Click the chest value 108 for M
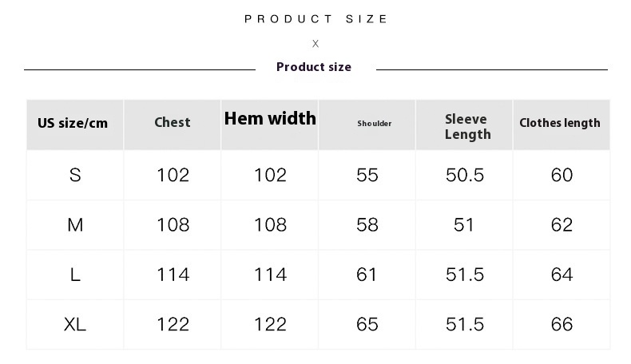Viewport: 631px width, 364px height. [173, 225]
